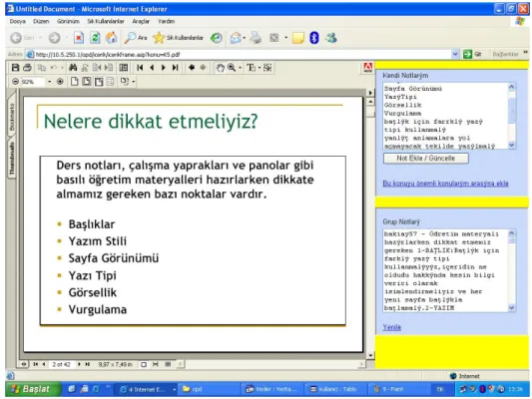The height and width of the screenshot is (399, 532).
Task: Open the Araçlar menu
Action: (x=141, y=21)
